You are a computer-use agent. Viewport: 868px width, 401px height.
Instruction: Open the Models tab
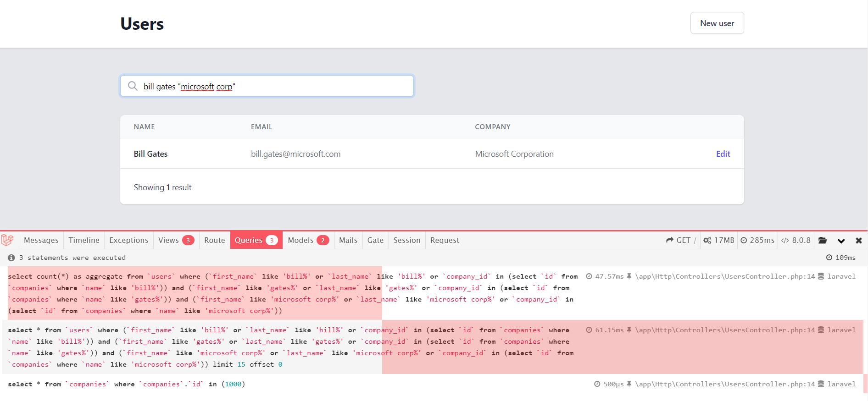308,240
